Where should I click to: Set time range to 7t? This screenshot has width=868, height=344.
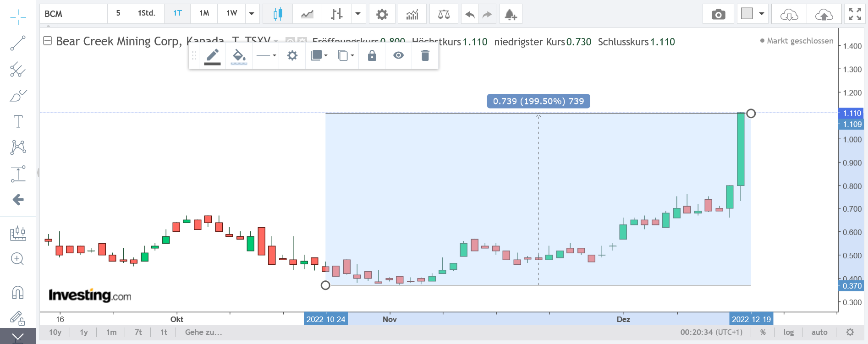tap(138, 332)
